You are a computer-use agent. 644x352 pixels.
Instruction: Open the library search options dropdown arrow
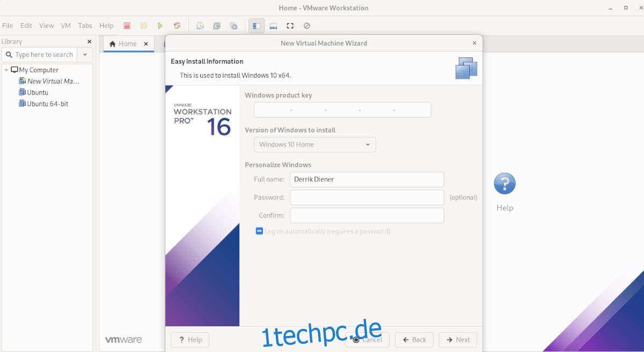point(85,55)
